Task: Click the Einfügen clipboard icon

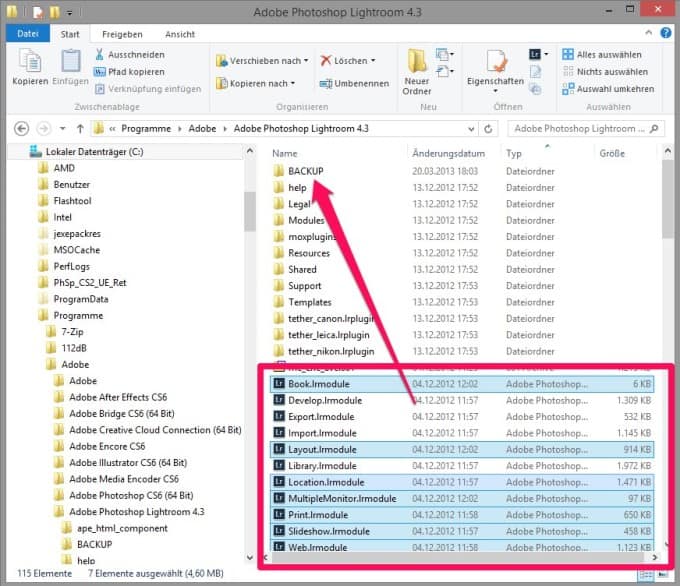Action: [70, 67]
